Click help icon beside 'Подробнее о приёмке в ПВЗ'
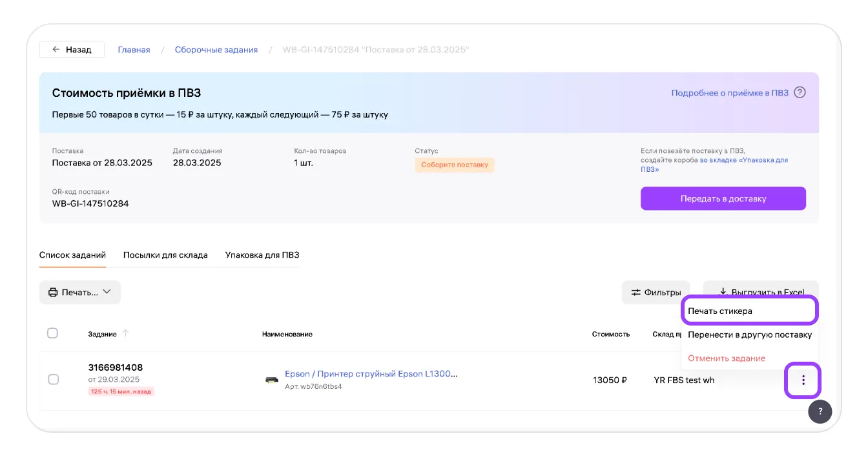This screenshot has width=868, height=456. [x=800, y=92]
